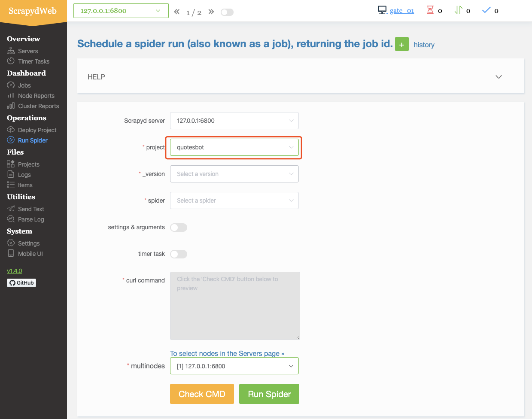Expand the HELP panel
This screenshot has width=532, height=419.
click(301, 77)
